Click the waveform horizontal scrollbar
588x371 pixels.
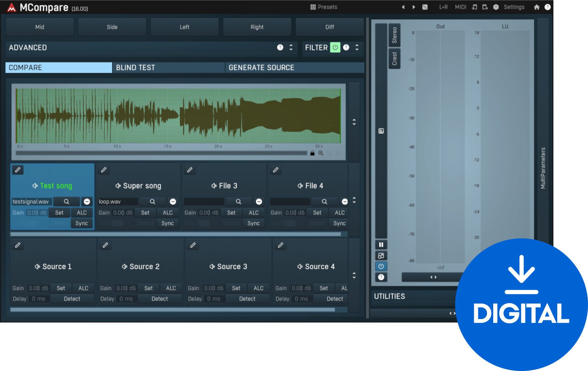click(161, 153)
